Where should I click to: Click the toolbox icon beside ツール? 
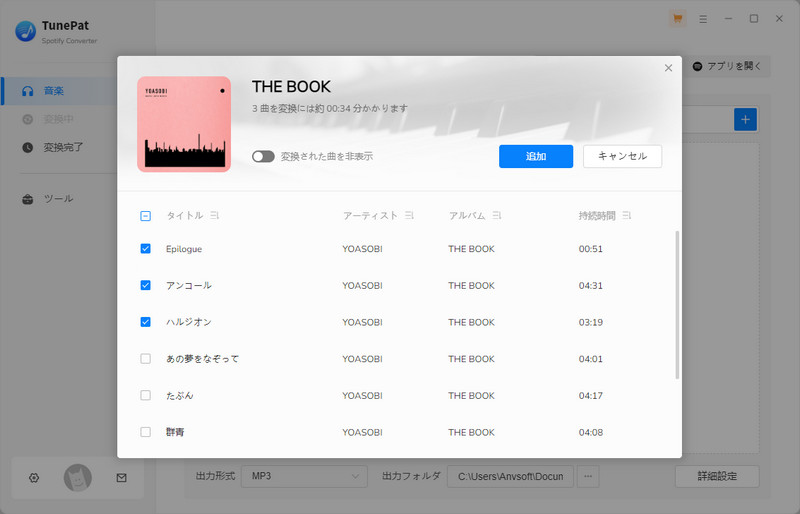tap(28, 199)
